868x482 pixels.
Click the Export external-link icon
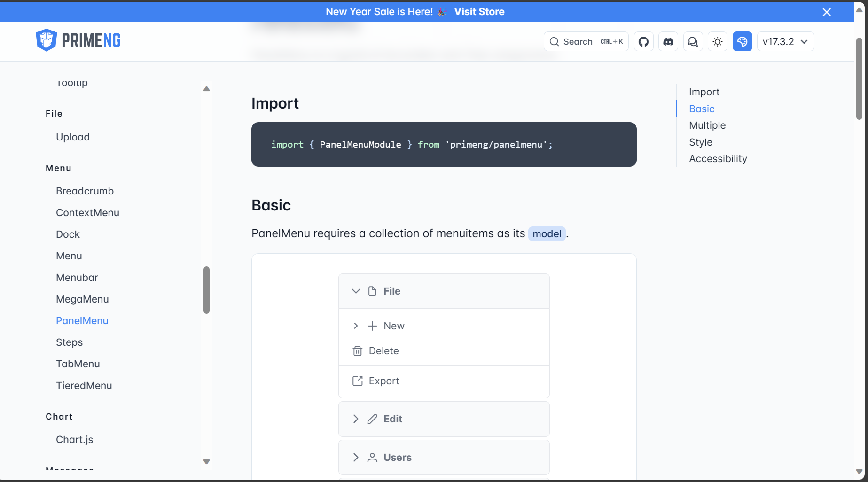point(358,381)
